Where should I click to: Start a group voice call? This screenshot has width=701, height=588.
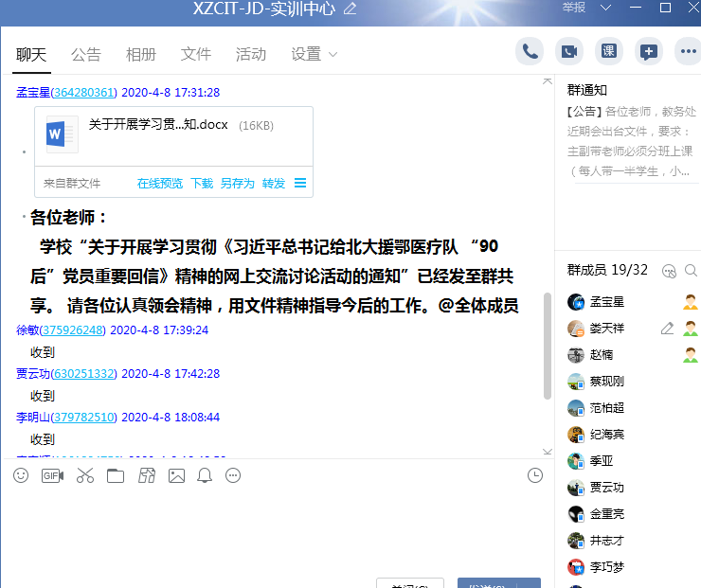[530, 51]
